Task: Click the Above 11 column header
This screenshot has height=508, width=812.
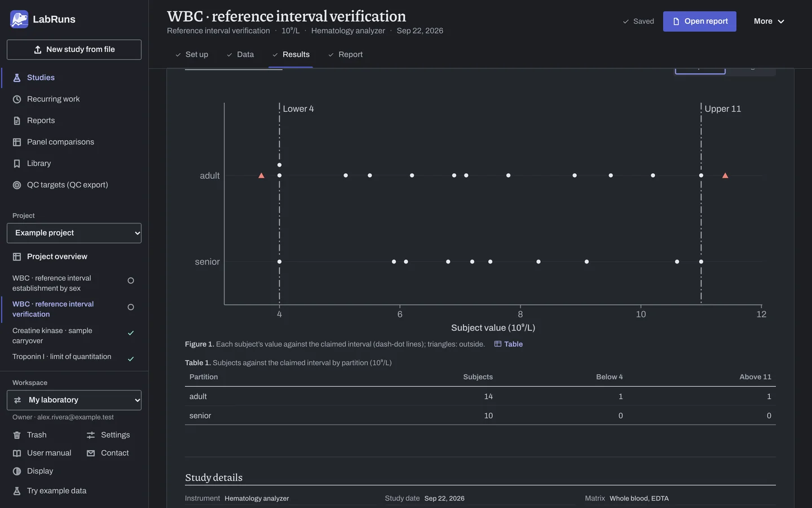Action: coord(755,377)
